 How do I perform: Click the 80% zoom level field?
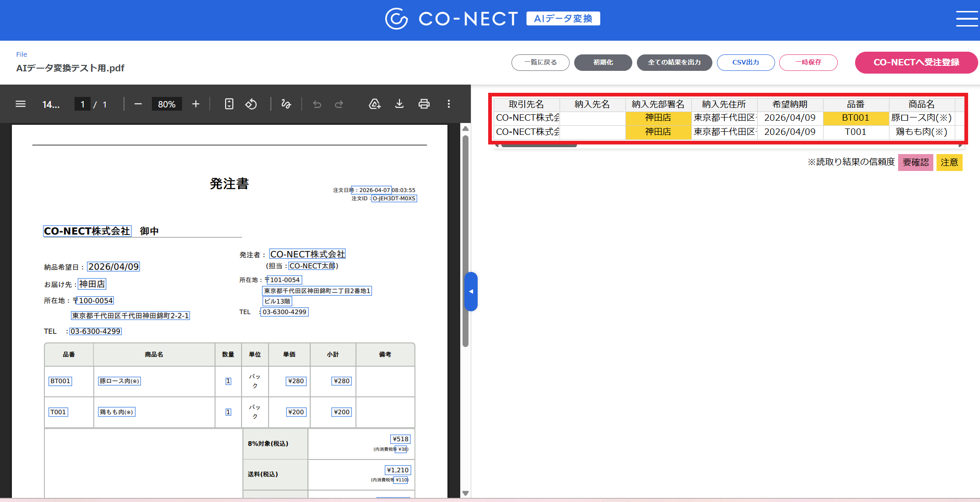(x=167, y=104)
